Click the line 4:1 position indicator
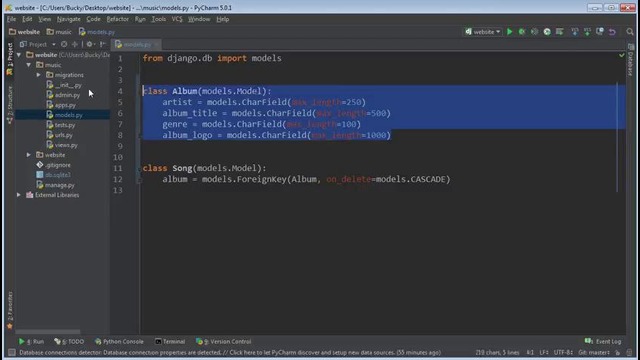This screenshot has height=360, width=640. click(530, 352)
